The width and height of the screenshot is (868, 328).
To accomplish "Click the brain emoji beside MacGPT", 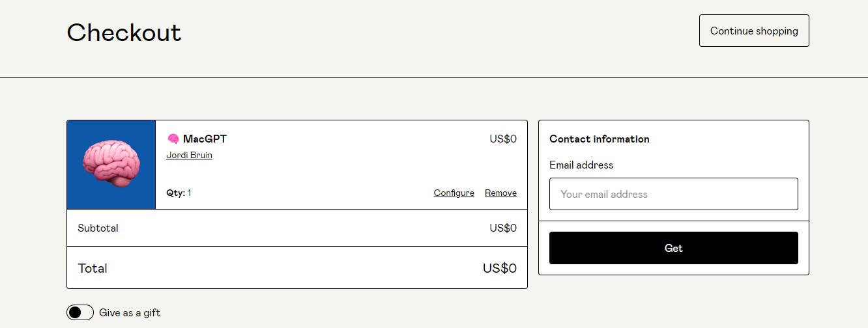I will [173, 139].
